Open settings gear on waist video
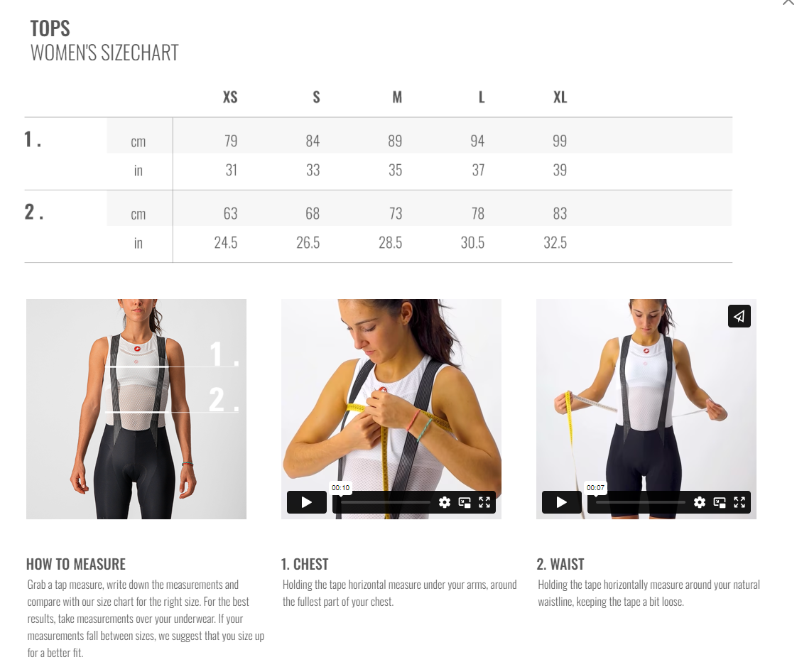Viewport: 797px width, 672px height. coord(700,502)
